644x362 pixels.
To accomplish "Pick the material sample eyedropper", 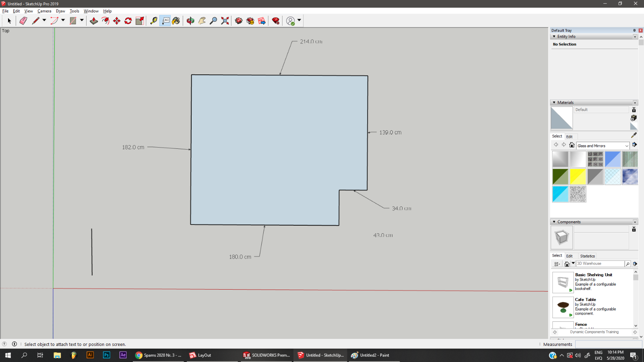I will point(634,135).
